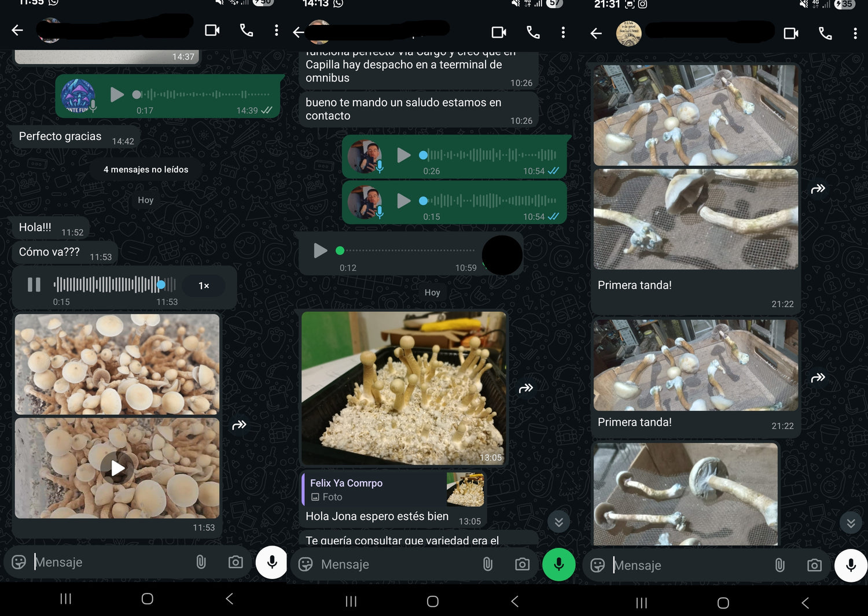The width and height of the screenshot is (868, 616).
Task: Jump to latest messages with the middle chat's down chevron
Action: click(558, 522)
